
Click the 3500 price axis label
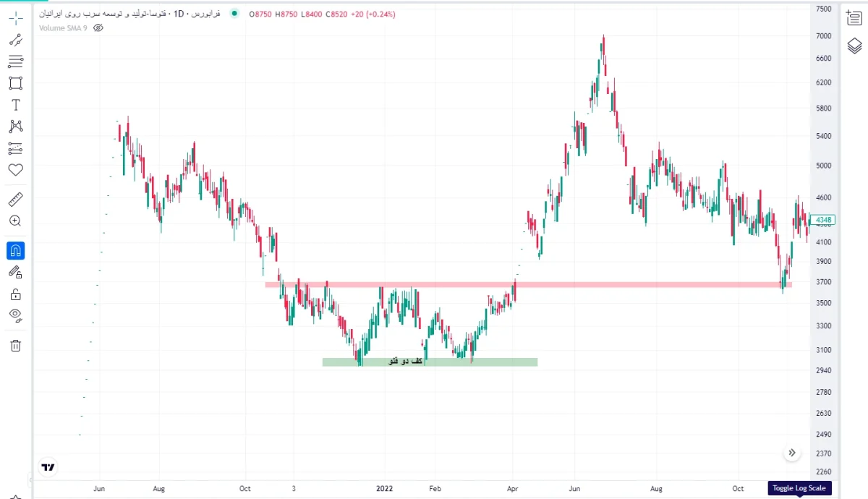tap(824, 303)
